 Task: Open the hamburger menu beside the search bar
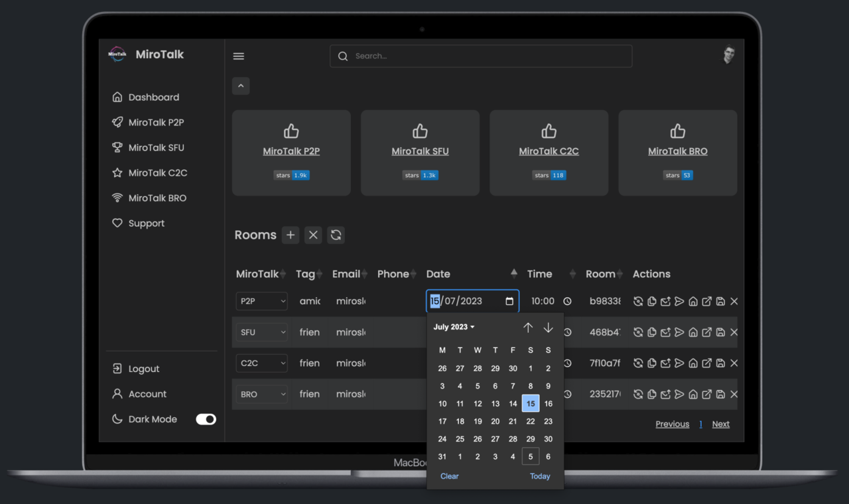pos(239,56)
